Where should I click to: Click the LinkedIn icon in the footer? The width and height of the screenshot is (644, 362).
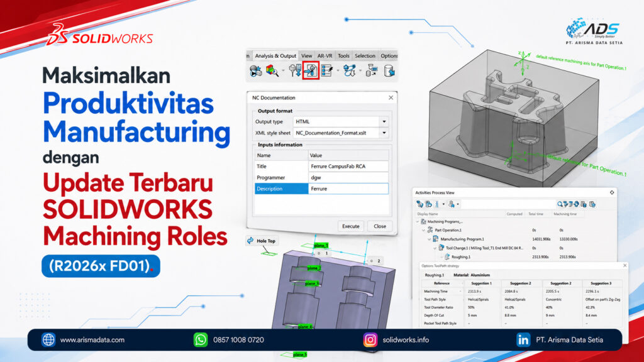(x=523, y=340)
